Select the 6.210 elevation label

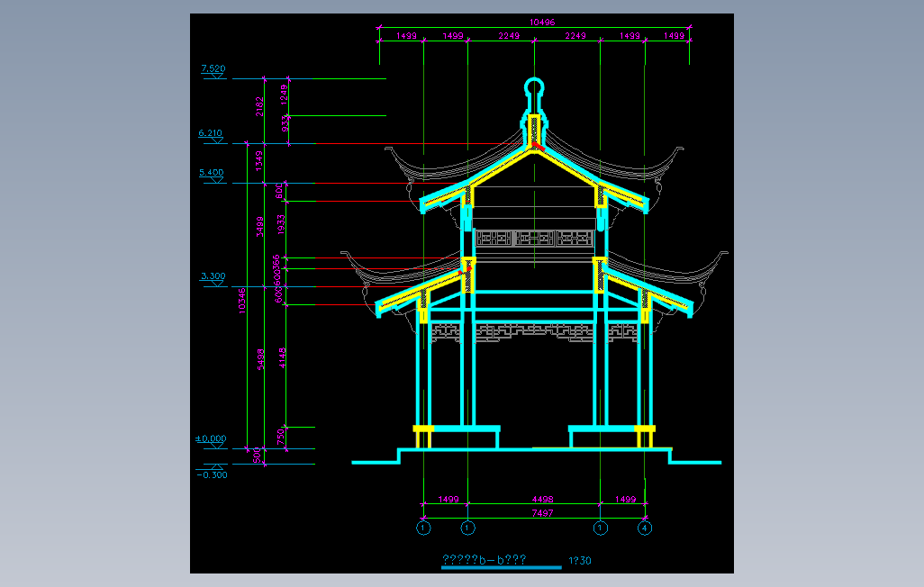pyautogui.click(x=211, y=132)
